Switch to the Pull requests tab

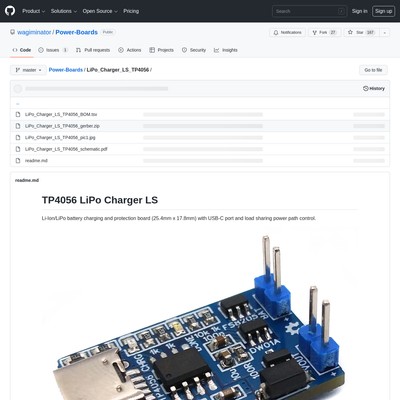coord(93,50)
